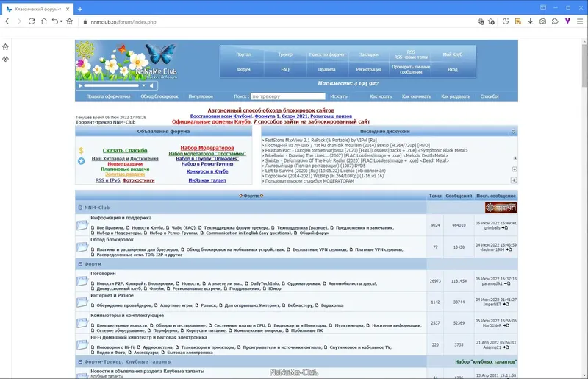Open Обход блокировок link in blue bar
The image size is (588, 379).
(159, 96)
